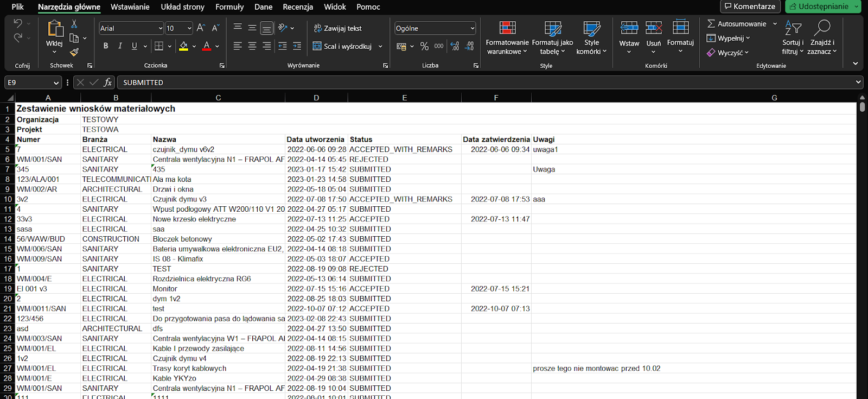
Task: Click the increase indent icon
Action: pyautogui.click(x=297, y=46)
